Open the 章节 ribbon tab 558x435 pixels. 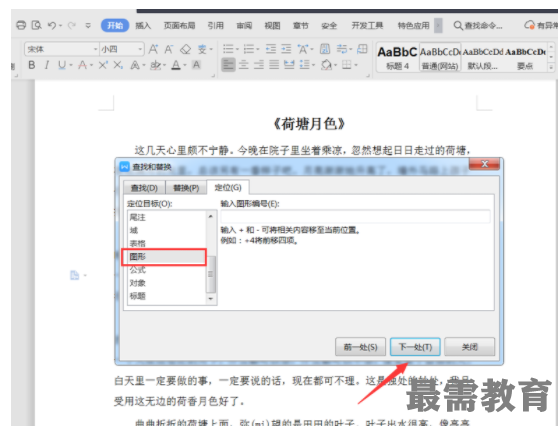pyautogui.click(x=301, y=26)
